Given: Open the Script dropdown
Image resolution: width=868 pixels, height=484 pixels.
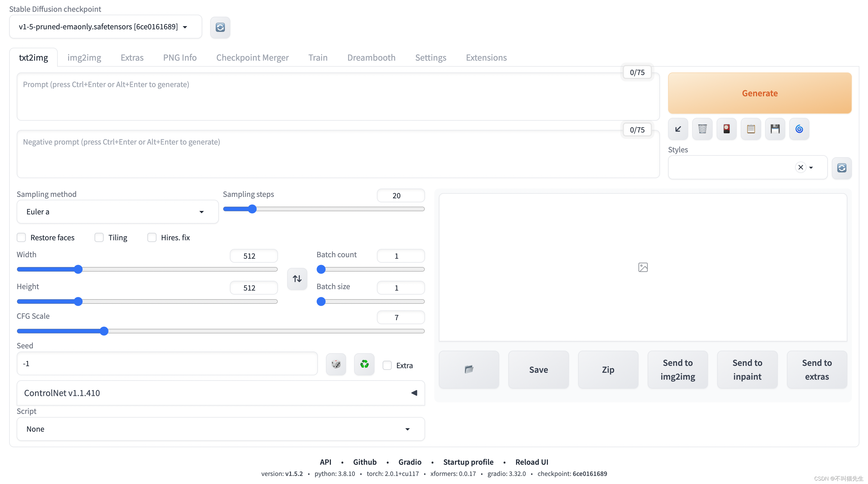Looking at the screenshot, I should [221, 429].
